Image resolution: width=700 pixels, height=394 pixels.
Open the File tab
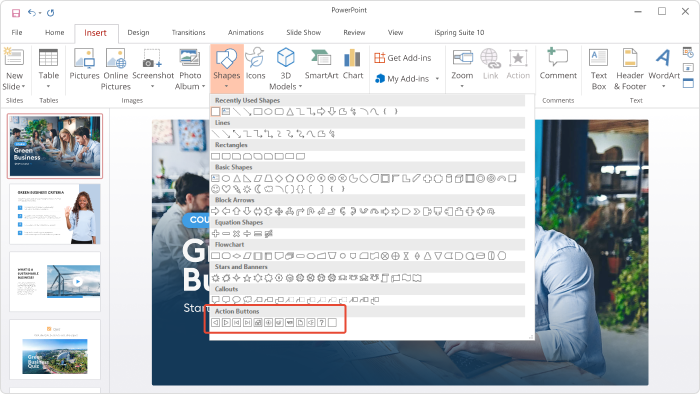coord(17,33)
